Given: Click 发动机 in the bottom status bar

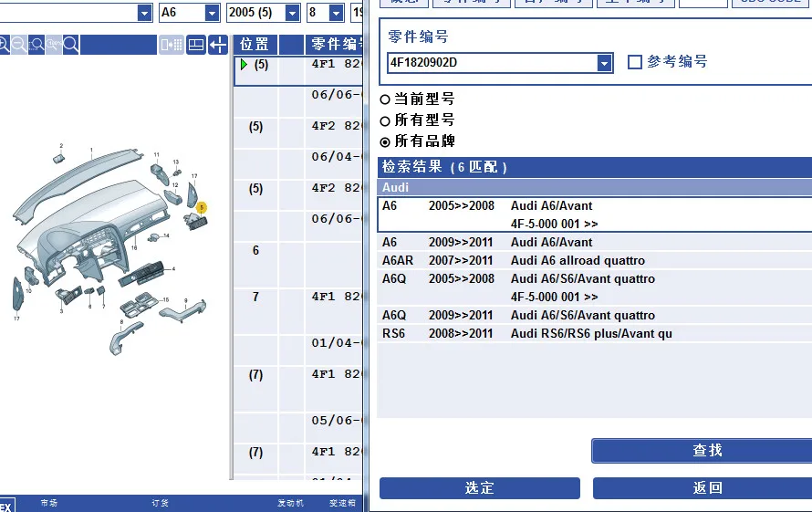Looking at the screenshot, I should pos(290,503).
